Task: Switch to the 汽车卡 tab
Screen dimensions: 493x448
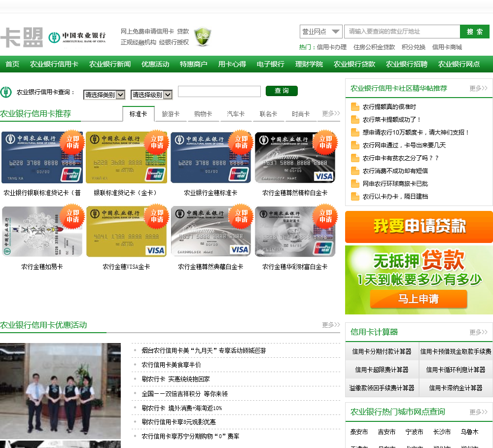Action: [236, 114]
